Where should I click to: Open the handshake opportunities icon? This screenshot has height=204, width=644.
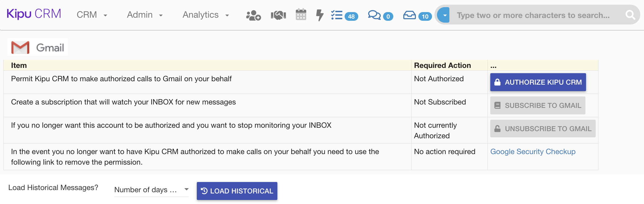tap(278, 15)
